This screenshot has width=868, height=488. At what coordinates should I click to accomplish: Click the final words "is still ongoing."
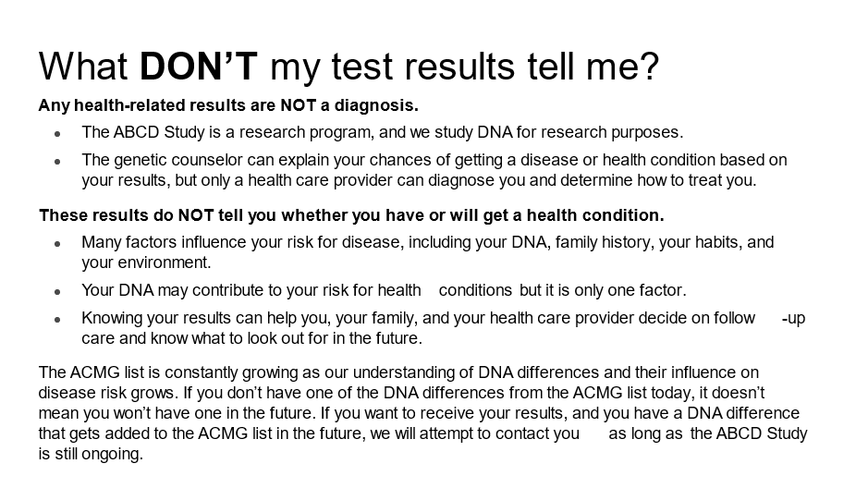(91, 454)
